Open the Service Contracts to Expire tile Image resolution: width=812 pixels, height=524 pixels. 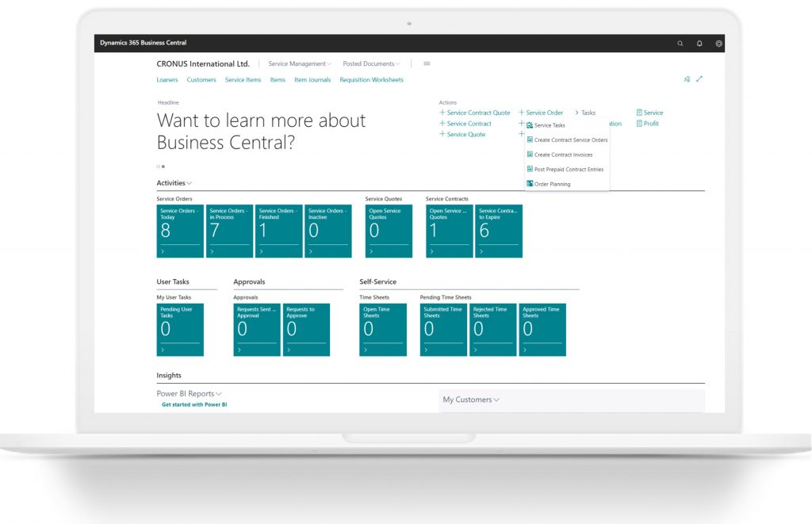tap(499, 231)
